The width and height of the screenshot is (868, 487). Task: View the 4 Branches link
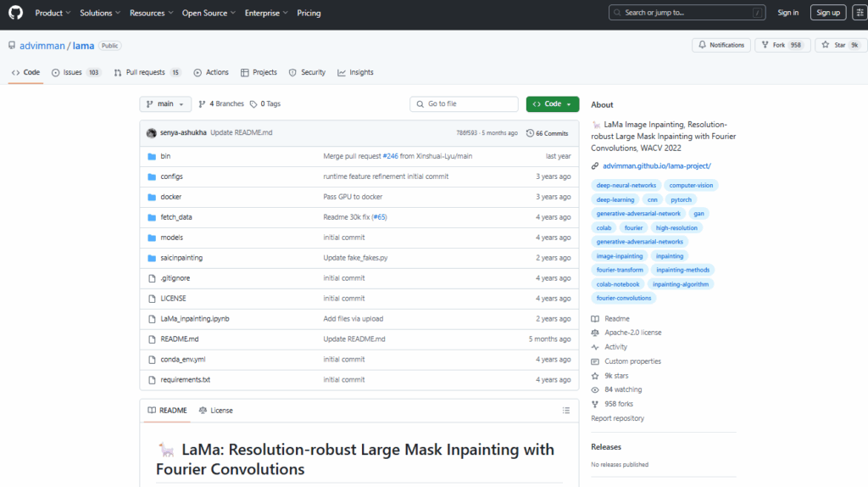[x=221, y=104]
